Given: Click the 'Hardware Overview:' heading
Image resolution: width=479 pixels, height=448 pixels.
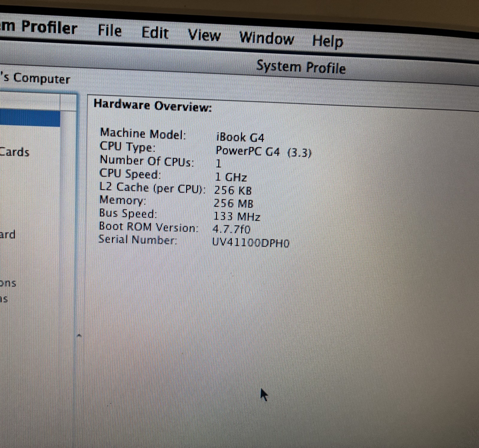Looking at the screenshot, I should click(153, 105).
